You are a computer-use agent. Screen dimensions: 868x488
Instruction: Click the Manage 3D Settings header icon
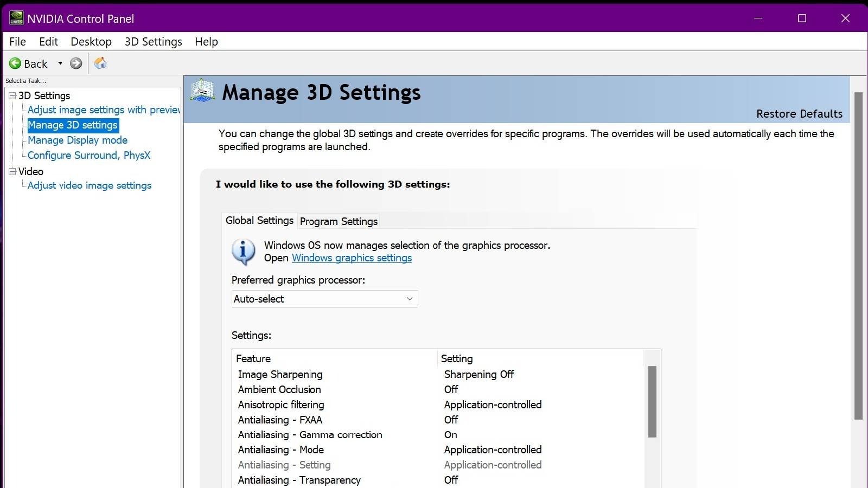pyautogui.click(x=202, y=91)
